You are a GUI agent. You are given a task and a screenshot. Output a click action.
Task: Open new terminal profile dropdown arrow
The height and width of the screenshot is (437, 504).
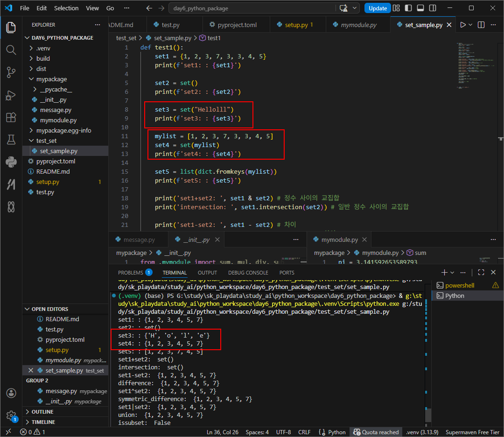(x=452, y=272)
